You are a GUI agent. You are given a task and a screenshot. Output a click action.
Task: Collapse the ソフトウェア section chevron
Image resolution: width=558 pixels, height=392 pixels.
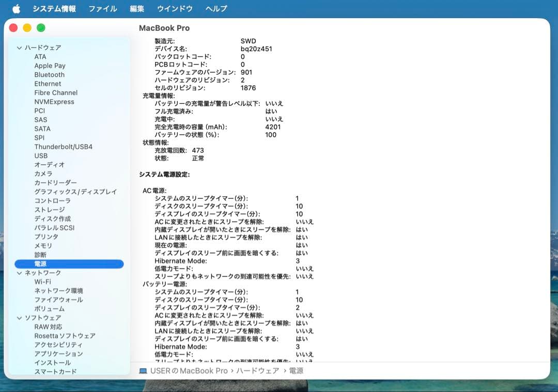tap(19, 318)
